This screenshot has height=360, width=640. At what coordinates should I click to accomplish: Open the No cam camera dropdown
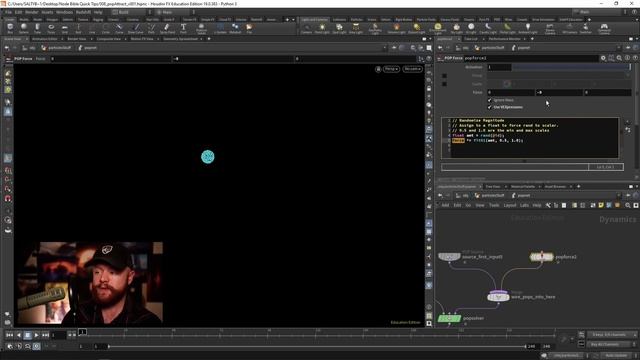tap(412, 69)
